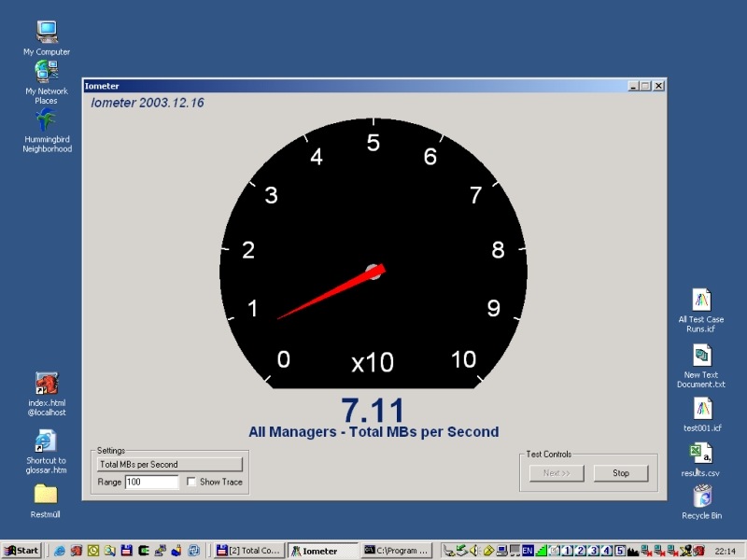
Task: Open the Recycle Bin
Action: (701, 496)
